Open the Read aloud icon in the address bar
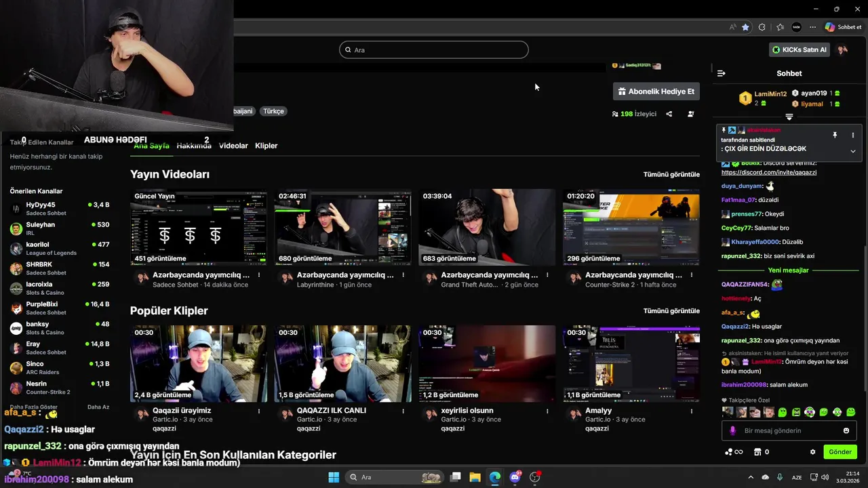 pyautogui.click(x=732, y=27)
